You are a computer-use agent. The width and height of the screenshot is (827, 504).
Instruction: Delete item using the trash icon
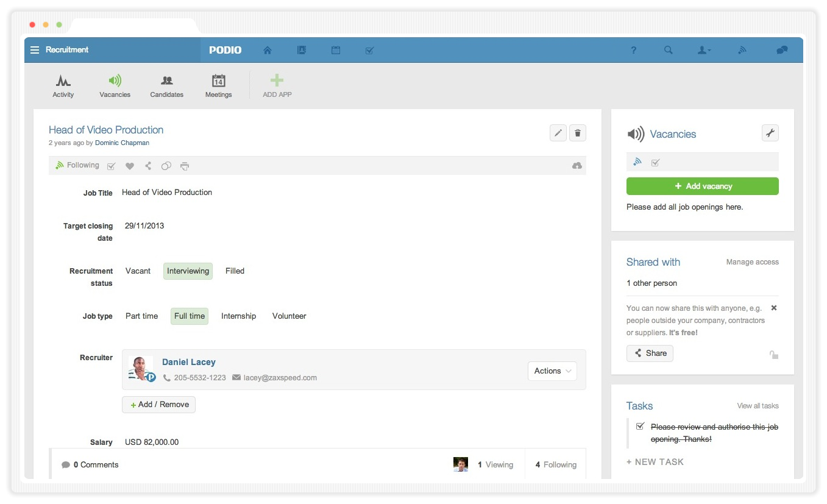pyautogui.click(x=578, y=133)
